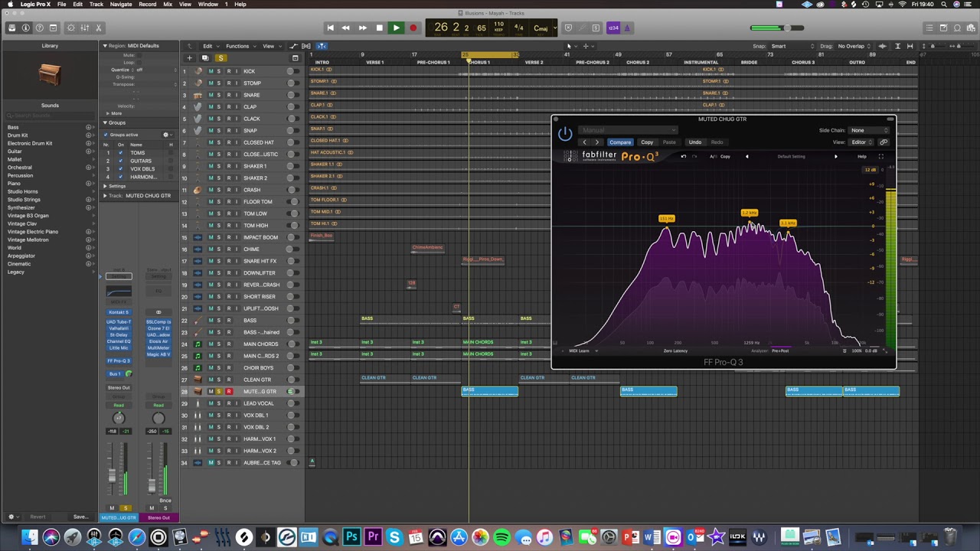Add a new track with the plus button
This screenshot has height=551, width=980.
pyautogui.click(x=189, y=58)
